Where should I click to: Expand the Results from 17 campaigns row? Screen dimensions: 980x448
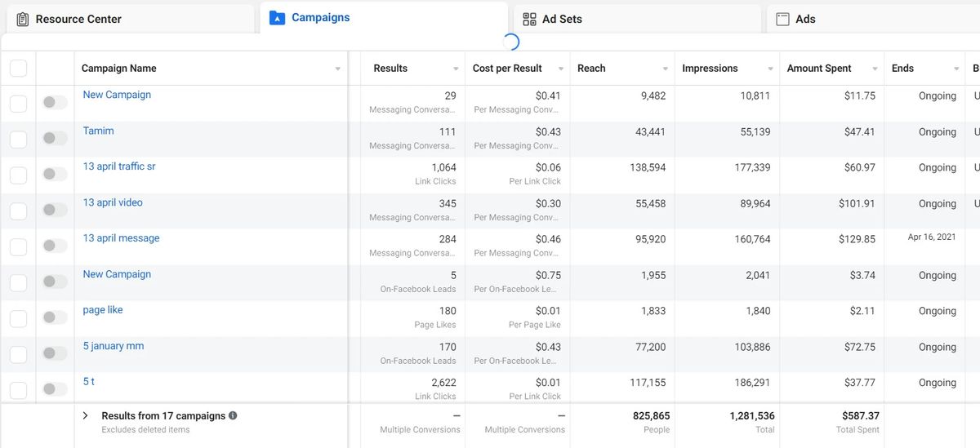85,415
